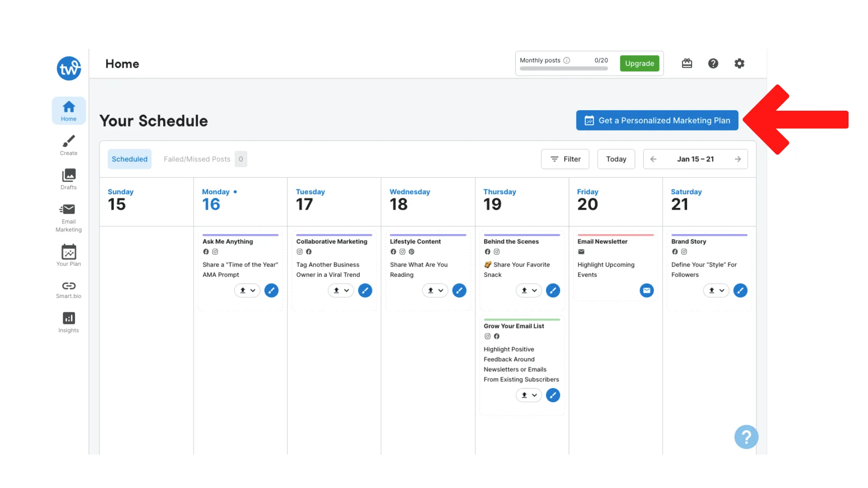Click Share What Are You Reading text
The width and height of the screenshot is (868, 488).
(419, 270)
